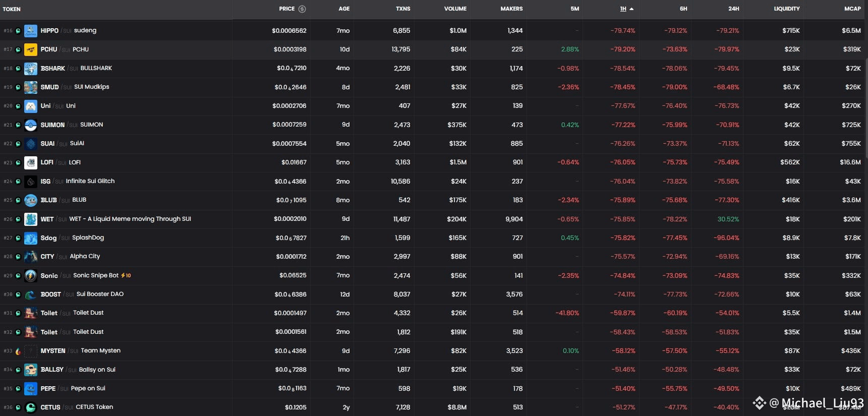Click the AGE column header
868x416 pixels.
click(344, 9)
